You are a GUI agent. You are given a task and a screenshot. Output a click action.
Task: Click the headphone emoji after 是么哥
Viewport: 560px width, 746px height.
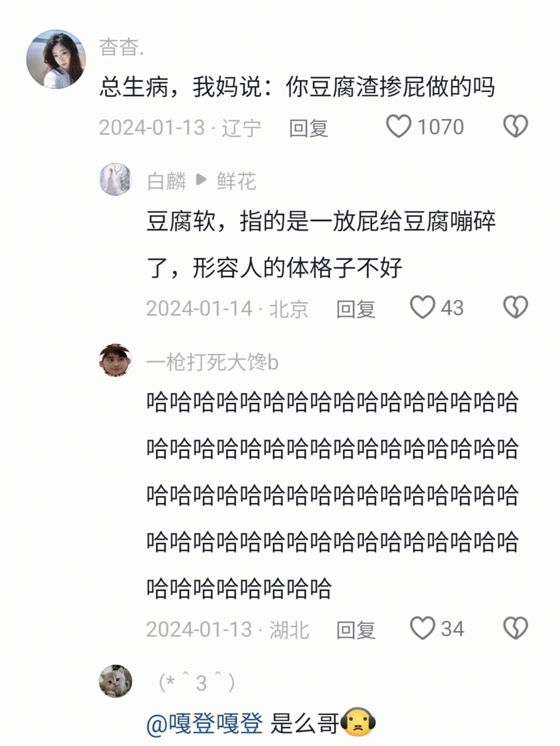click(x=358, y=722)
